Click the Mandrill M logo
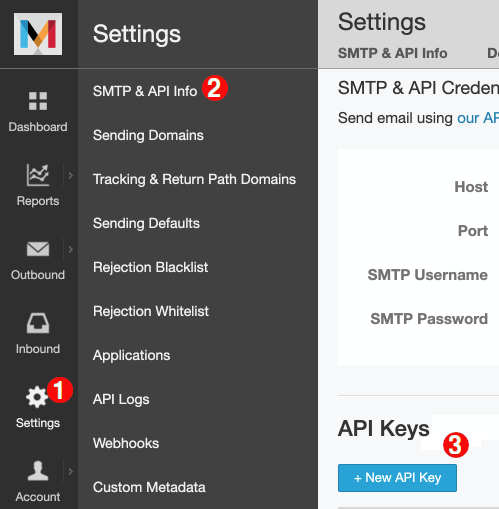 38,34
